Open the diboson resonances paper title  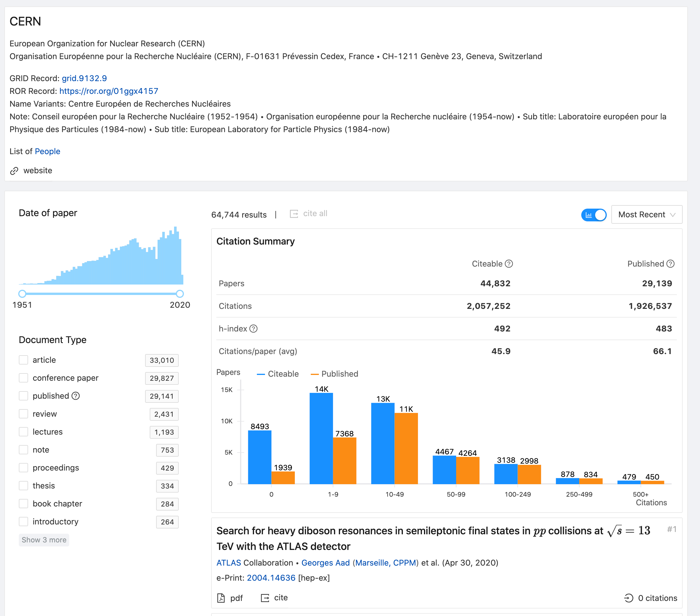tap(433, 538)
